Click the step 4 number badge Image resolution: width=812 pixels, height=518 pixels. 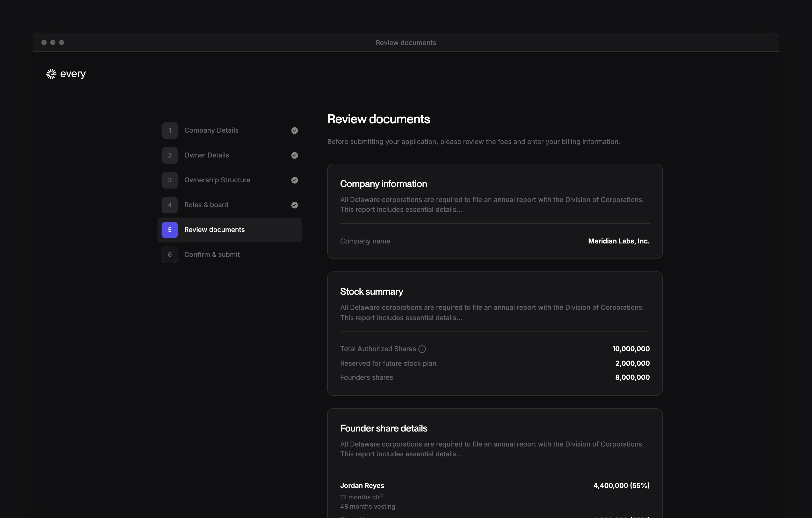[x=170, y=205]
